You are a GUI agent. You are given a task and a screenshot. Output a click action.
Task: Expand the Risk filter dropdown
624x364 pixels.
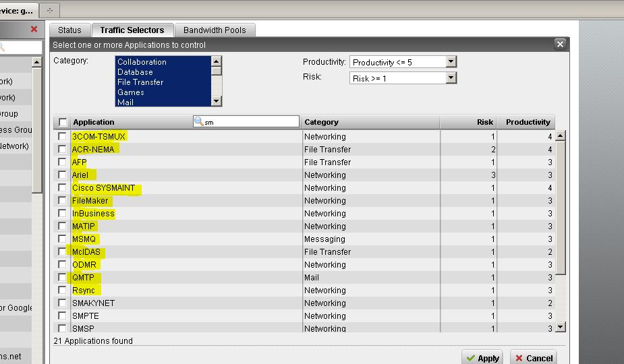point(451,78)
